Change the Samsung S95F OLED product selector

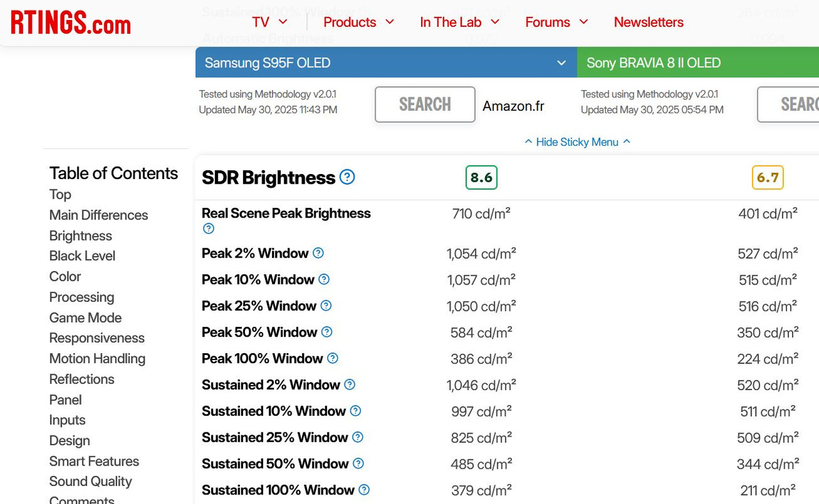386,63
